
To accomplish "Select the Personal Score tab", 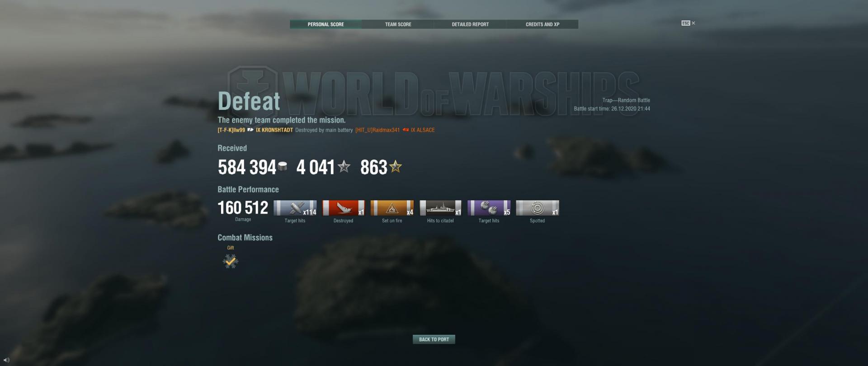I will click(x=325, y=24).
